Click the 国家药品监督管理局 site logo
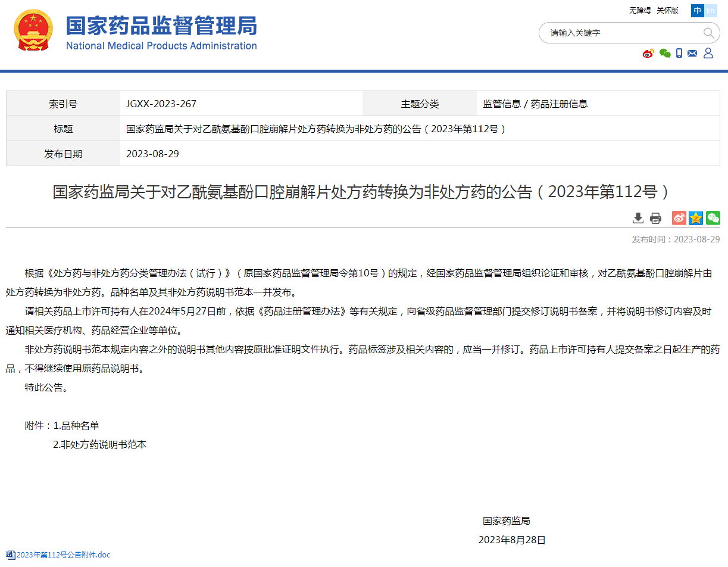 (161, 33)
